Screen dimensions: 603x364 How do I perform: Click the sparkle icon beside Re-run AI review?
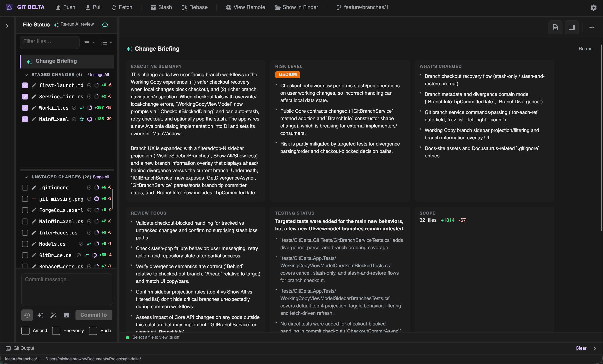click(x=56, y=25)
